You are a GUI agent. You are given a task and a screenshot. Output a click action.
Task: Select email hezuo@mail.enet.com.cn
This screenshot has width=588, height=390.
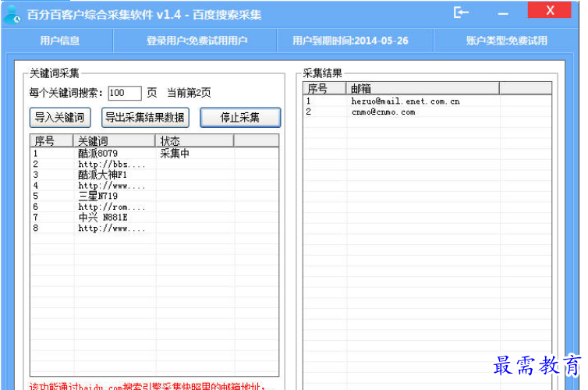pyautogui.click(x=406, y=101)
